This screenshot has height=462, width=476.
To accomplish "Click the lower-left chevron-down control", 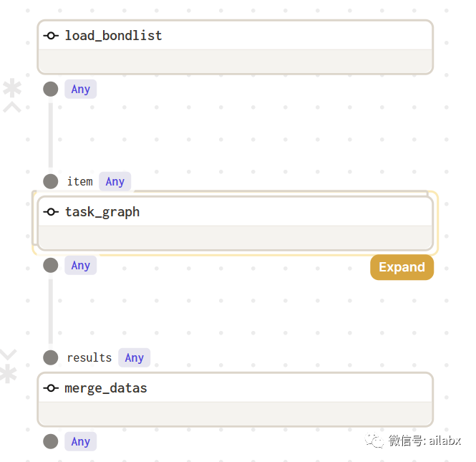I will 9,355.
